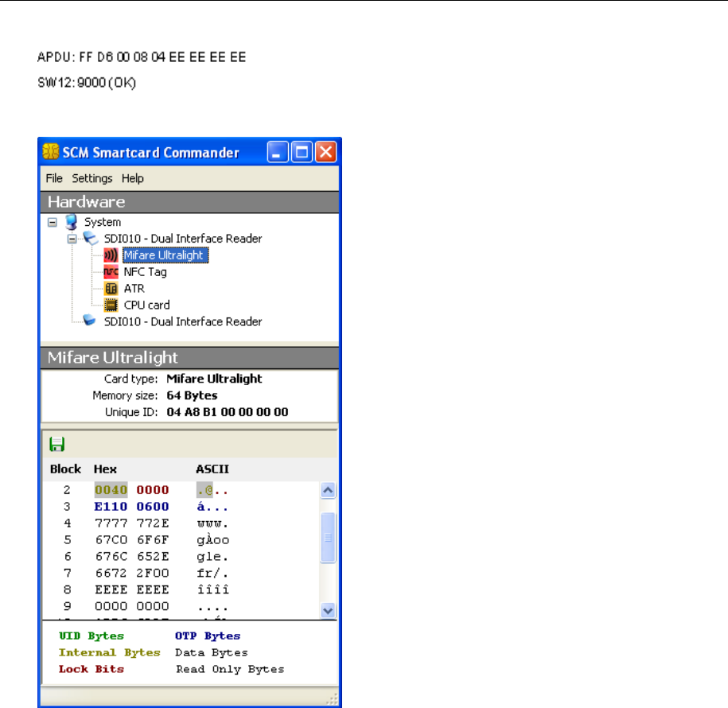Click the OTP Bytes legend label
This screenshot has width=728, height=708.
208,636
